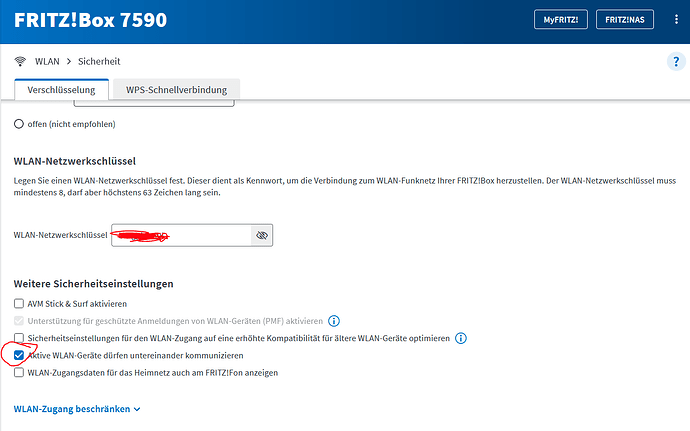Click the WLAN wifi icon in the breadcrumb
This screenshot has height=431, width=690.
coord(20,61)
